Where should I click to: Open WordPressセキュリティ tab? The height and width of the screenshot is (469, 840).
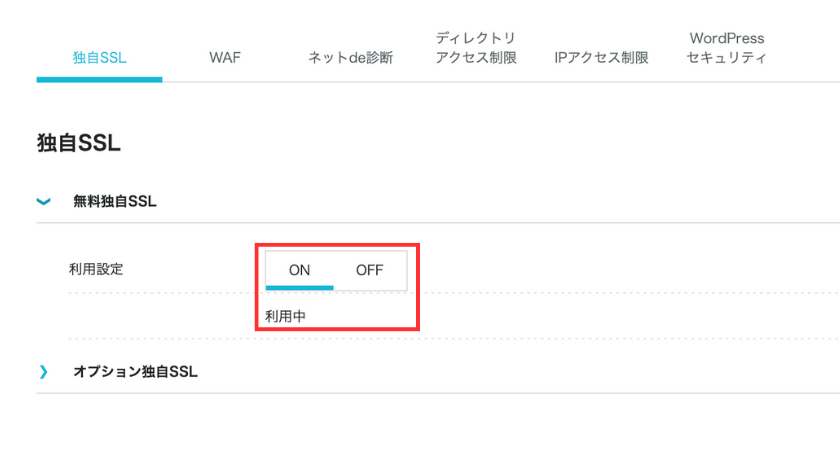click(726, 48)
